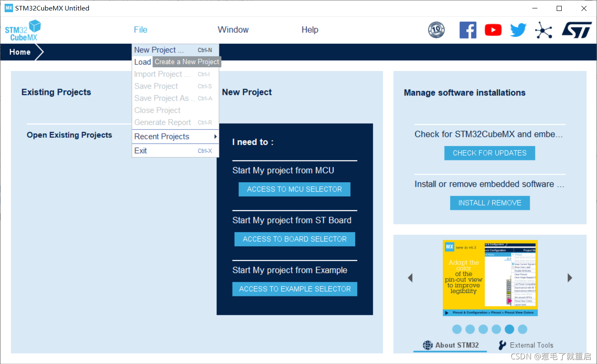Viewport: 597px width, 364px height.
Task: Choose Exit from the File menu
Action: point(175,151)
